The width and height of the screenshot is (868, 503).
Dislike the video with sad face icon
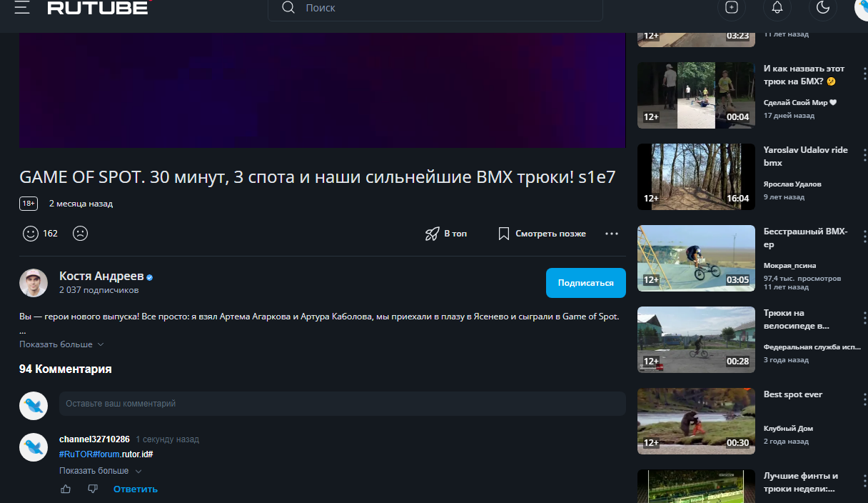(81, 233)
